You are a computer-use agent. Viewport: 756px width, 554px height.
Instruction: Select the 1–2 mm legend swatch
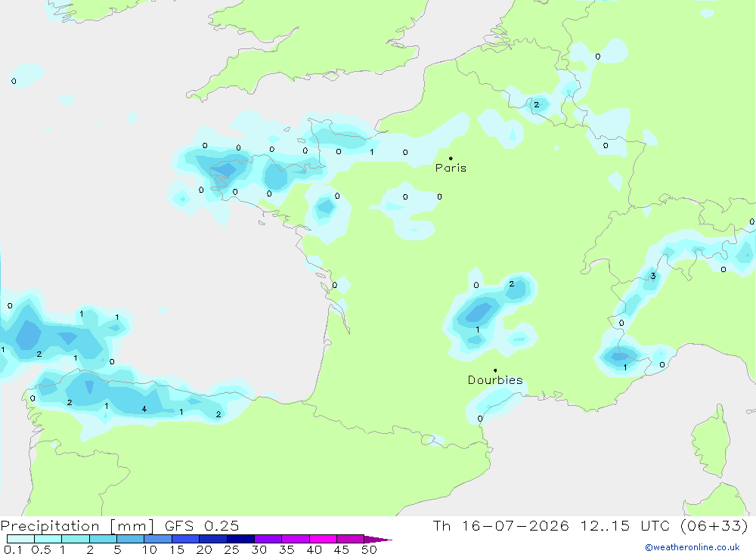click(76, 539)
